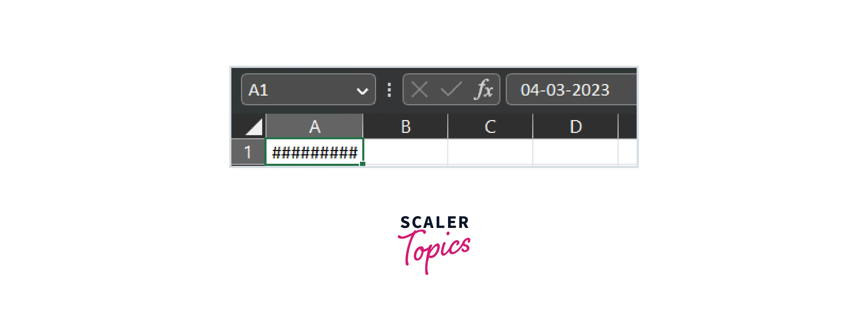
Task: Select the partially visible cell right of D1
Action: tap(628, 152)
